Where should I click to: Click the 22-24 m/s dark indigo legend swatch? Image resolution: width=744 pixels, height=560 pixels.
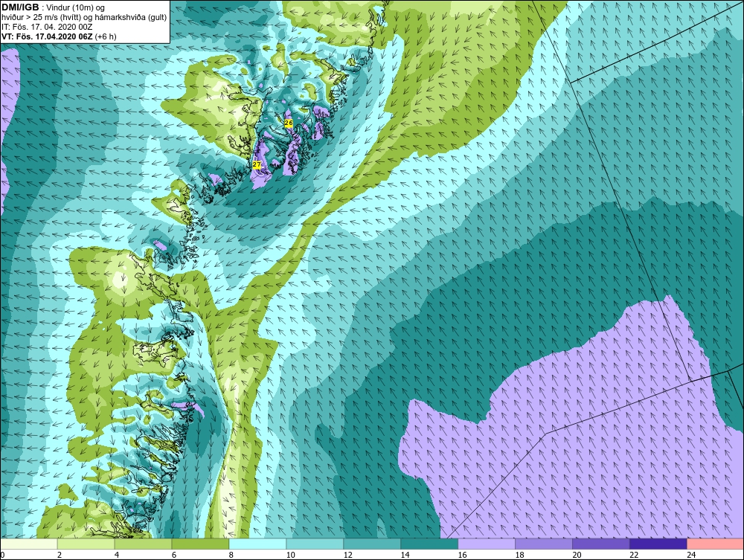[x=658, y=544]
